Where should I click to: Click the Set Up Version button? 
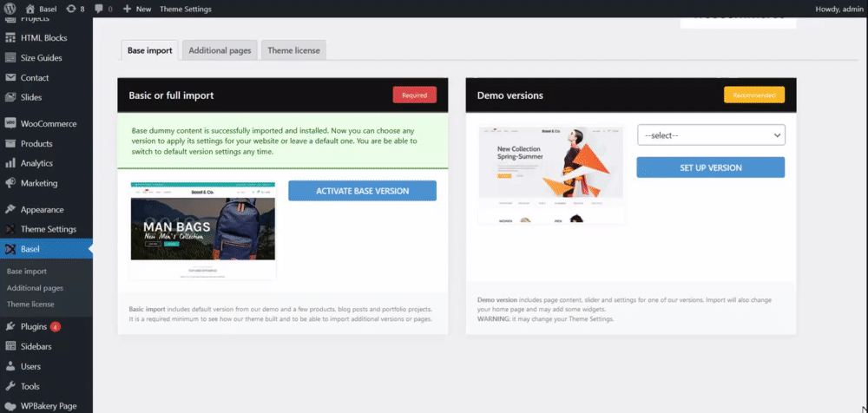[x=711, y=167]
